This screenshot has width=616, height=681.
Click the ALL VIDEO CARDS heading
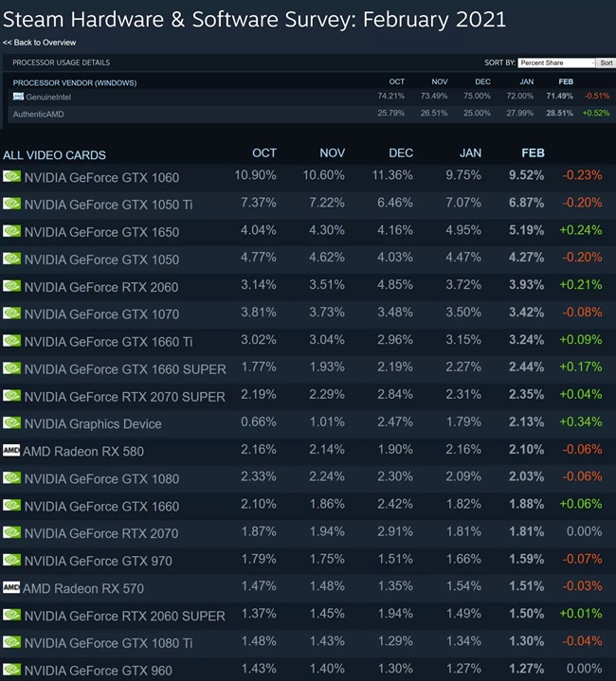tap(54, 155)
